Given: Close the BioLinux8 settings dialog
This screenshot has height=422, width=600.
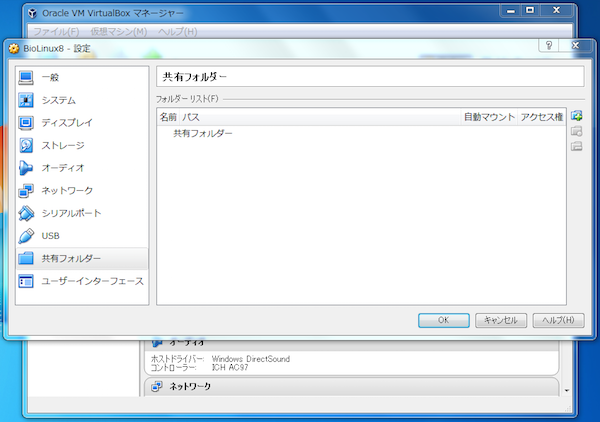Looking at the screenshot, I should (x=575, y=46).
